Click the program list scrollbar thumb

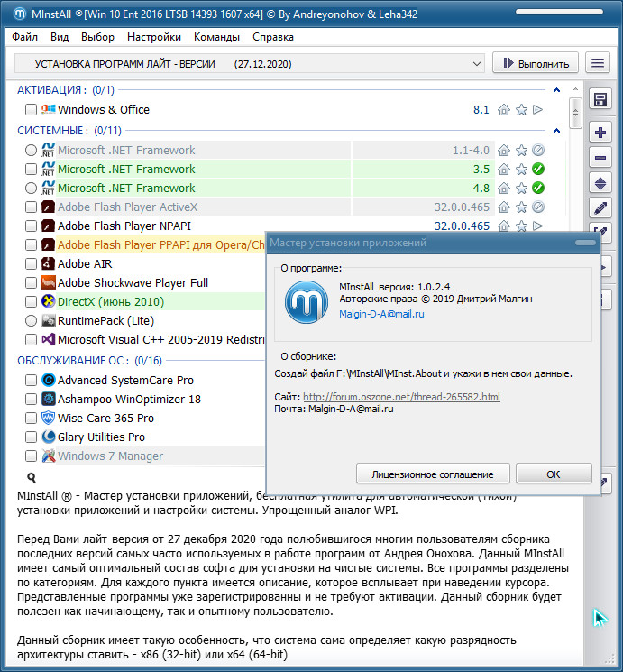[575, 113]
